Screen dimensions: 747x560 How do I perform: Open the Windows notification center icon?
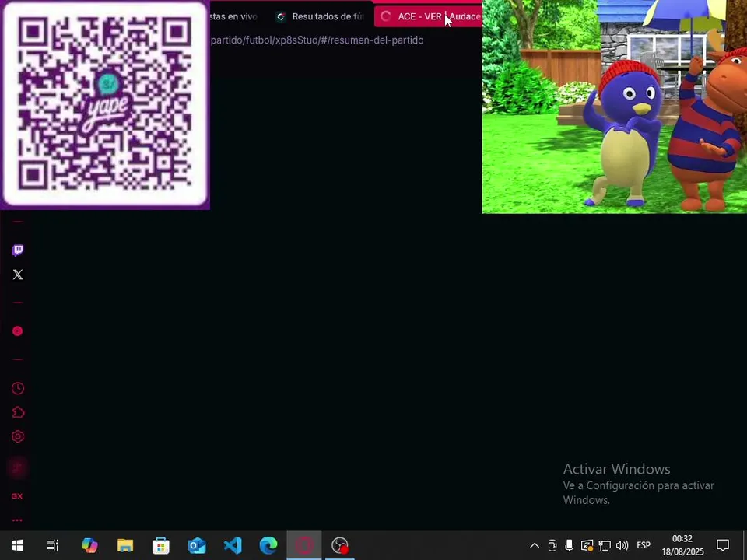(723, 545)
